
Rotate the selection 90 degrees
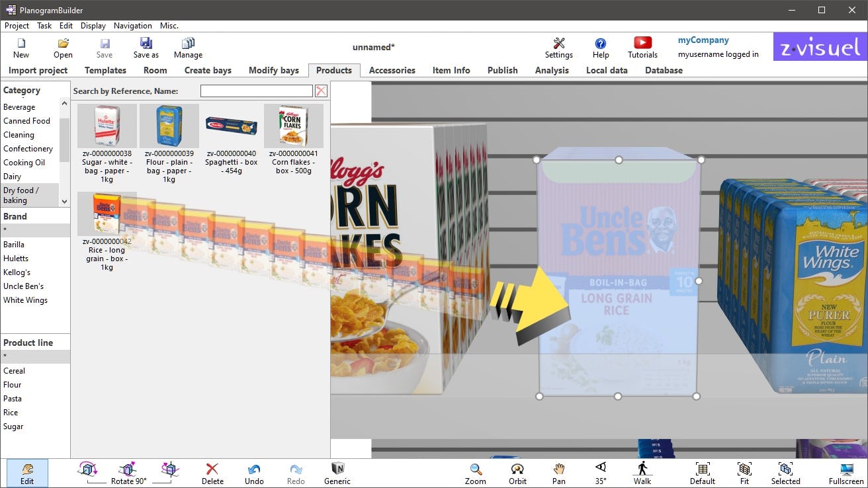[128, 472]
